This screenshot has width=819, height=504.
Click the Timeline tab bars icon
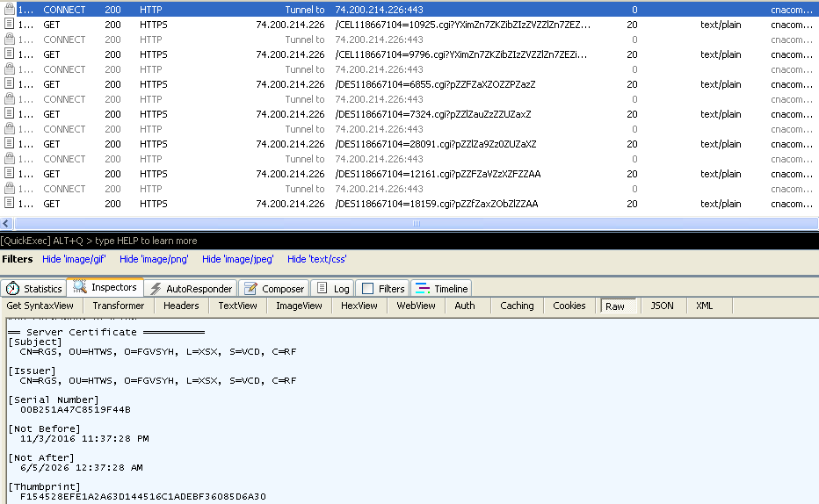(x=423, y=289)
